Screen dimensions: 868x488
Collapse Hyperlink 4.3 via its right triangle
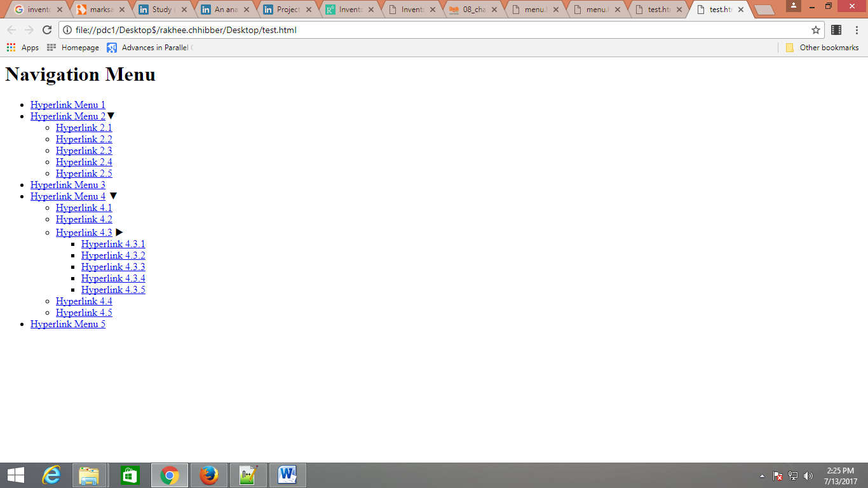tap(119, 232)
